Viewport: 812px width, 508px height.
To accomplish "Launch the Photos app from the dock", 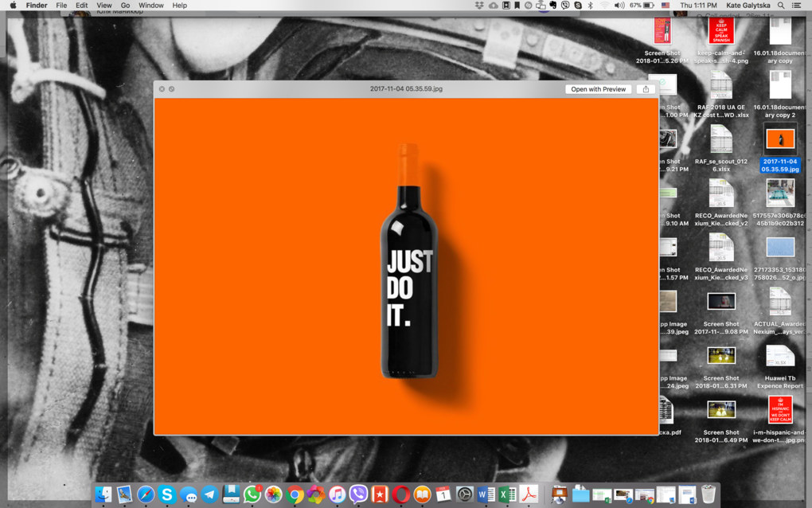I will point(273,494).
